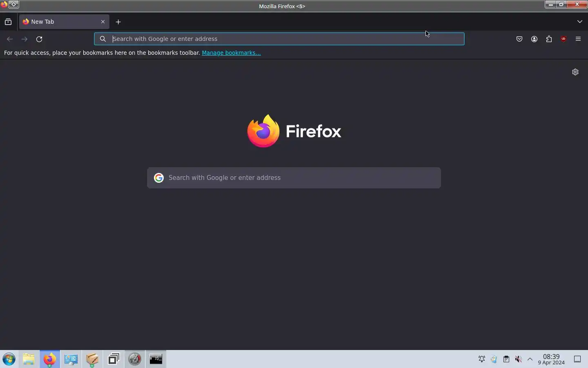Viewport: 588px width, 368px height.
Task: Open the clock showing 08:39
Action: pyautogui.click(x=552, y=359)
